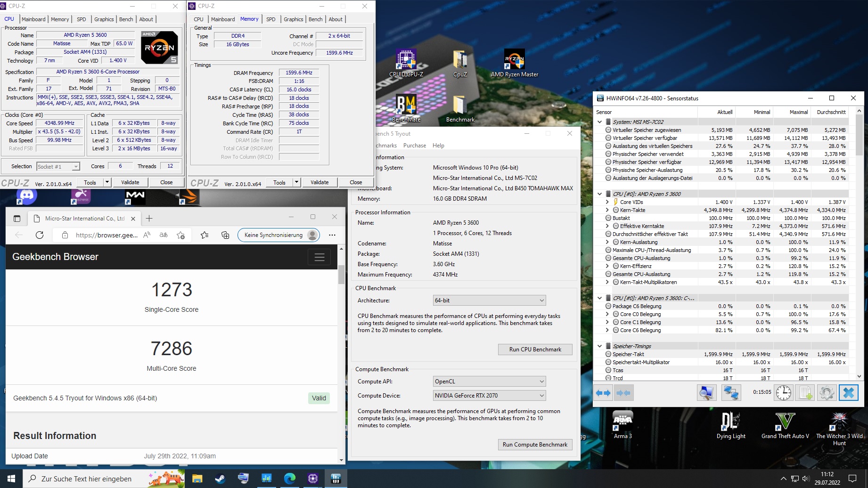
Task: Open CPUID CPU-Z desktop shortcut
Action: tap(406, 63)
